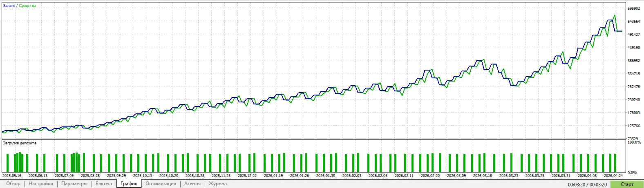Click the 386952 axis value
The height and width of the screenshot is (188, 644).
[634, 61]
